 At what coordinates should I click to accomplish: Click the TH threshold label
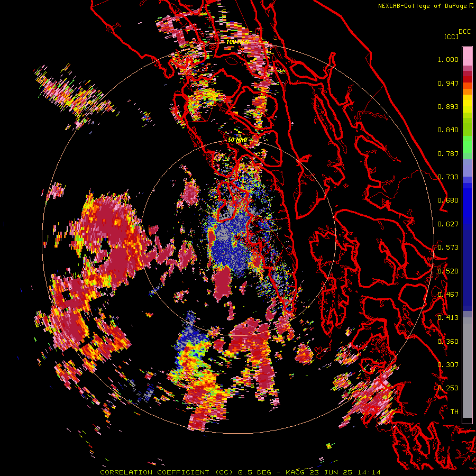(x=454, y=412)
